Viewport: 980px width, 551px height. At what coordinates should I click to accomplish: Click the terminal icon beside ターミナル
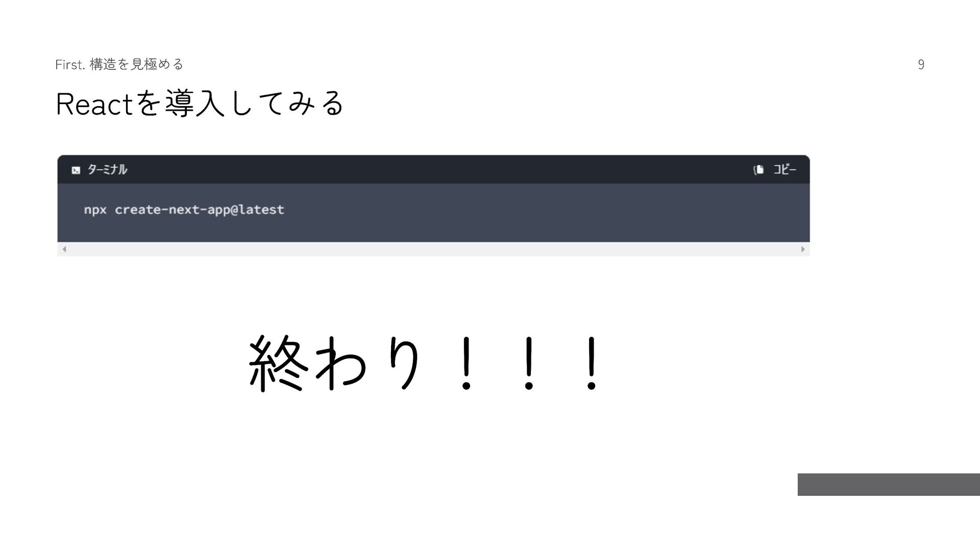point(76,170)
